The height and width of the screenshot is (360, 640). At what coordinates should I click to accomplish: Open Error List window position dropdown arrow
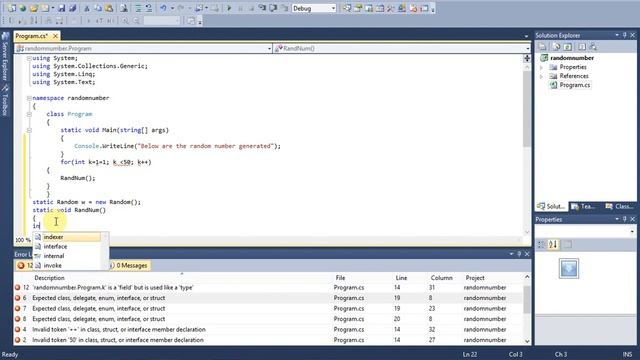(511, 254)
